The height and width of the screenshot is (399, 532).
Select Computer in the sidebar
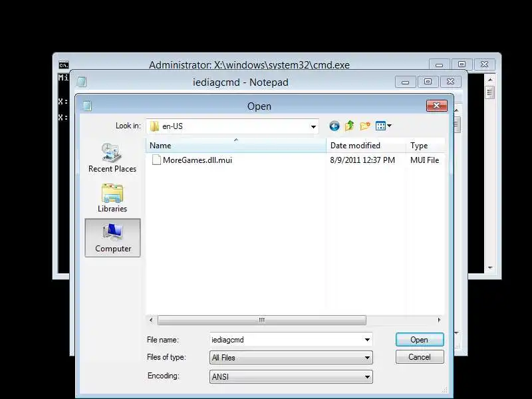(112, 238)
